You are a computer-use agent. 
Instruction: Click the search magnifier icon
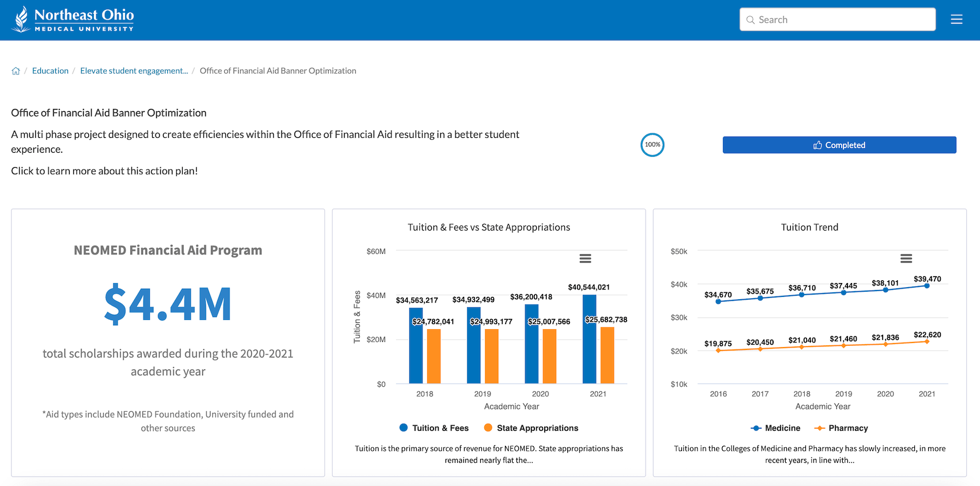click(x=751, y=20)
